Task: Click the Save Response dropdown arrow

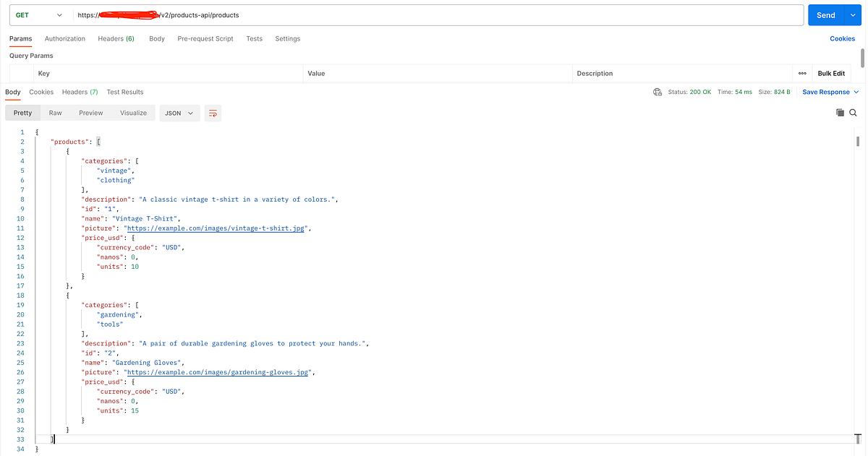Action: [856, 92]
